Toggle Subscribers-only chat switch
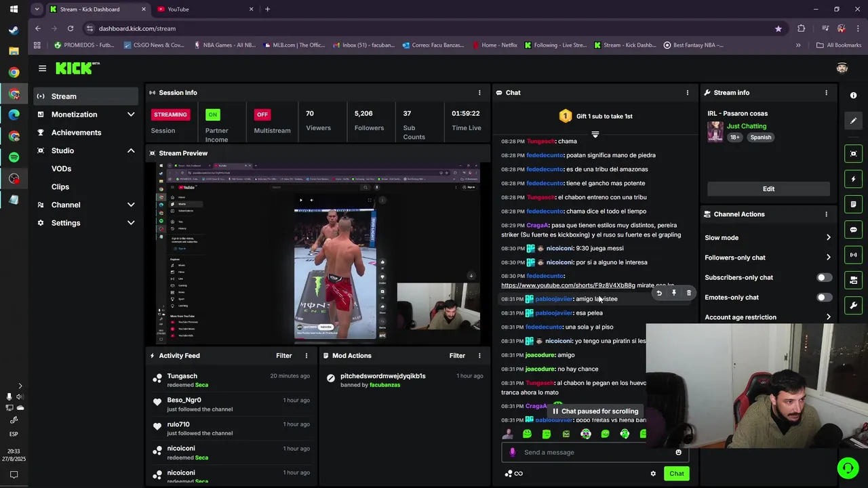Image resolution: width=868 pixels, height=488 pixels. click(824, 277)
